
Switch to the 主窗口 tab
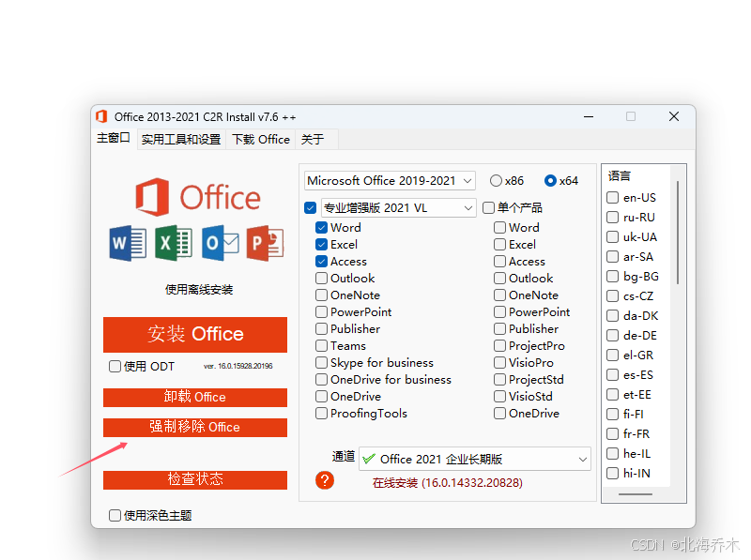tap(114, 138)
